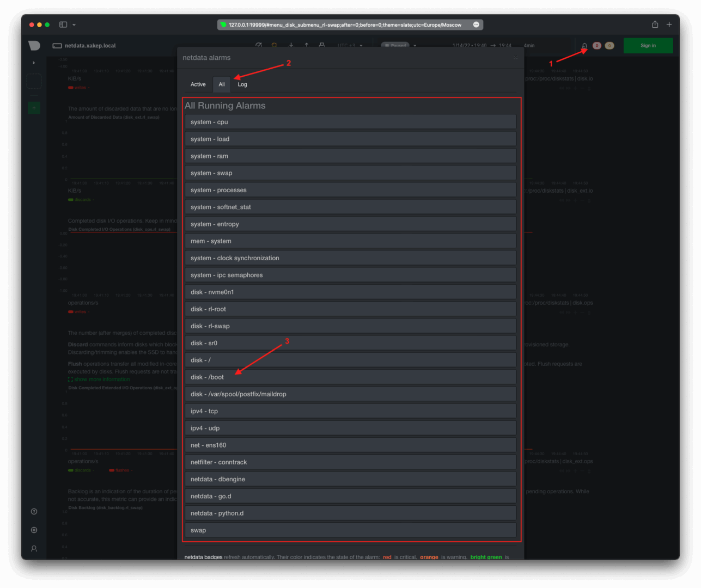Expand the disk - rl-root alarm group
The image size is (701, 588).
(x=350, y=309)
